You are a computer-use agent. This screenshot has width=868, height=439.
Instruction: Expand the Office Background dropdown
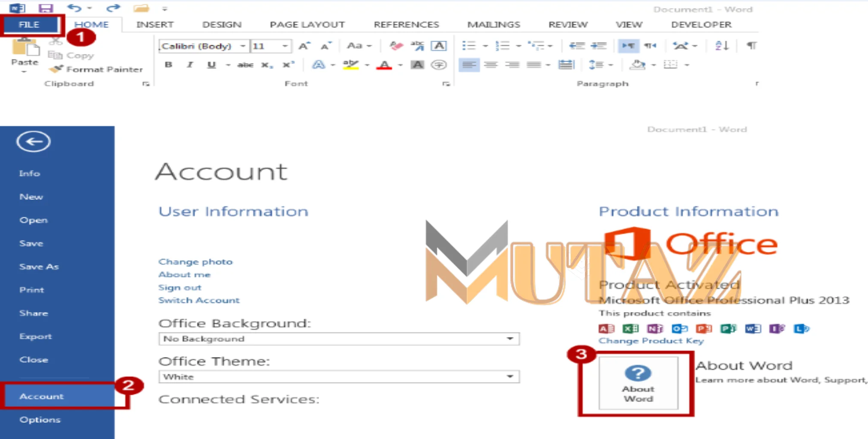[509, 339]
